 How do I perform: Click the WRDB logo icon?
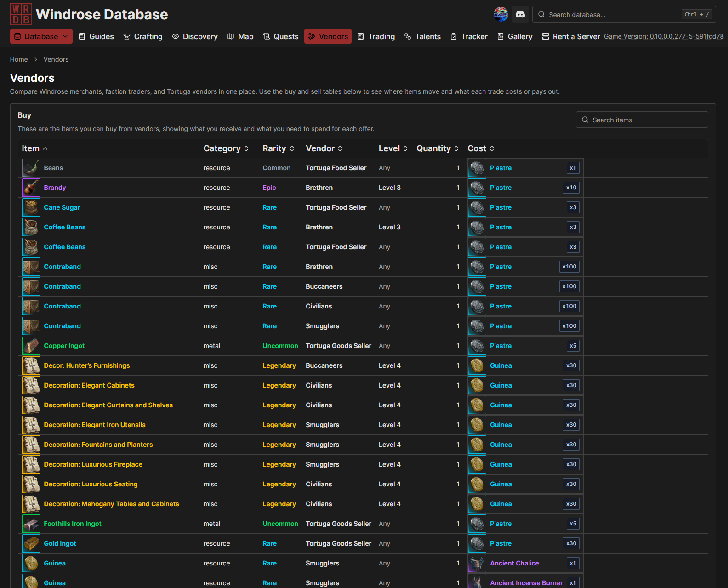point(21,14)
